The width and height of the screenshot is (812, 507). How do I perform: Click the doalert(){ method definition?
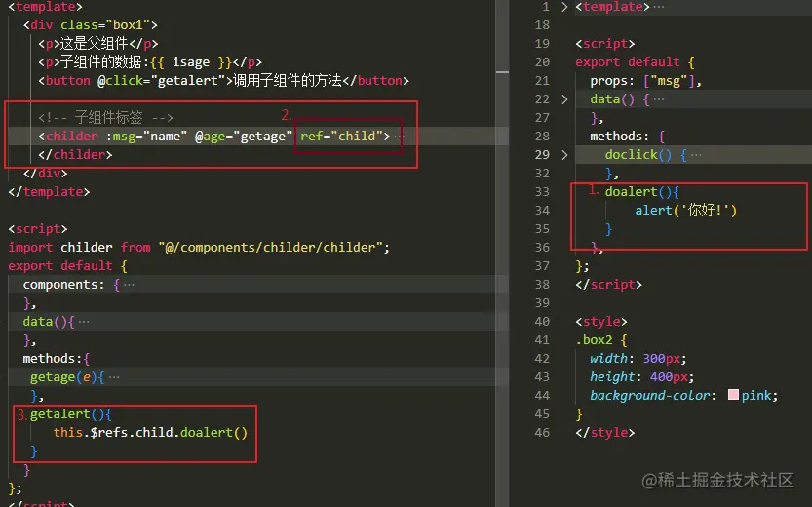tap(641, 192)
